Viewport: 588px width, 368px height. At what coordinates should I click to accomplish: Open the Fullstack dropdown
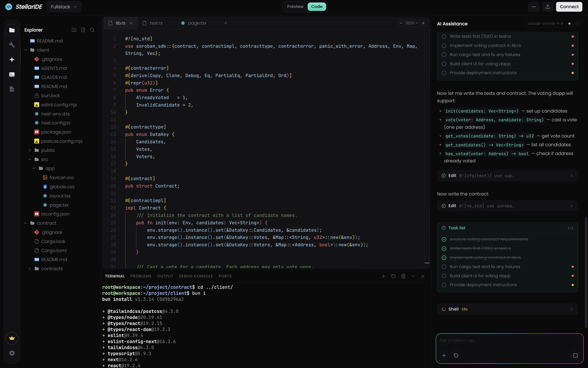[64, 7]
